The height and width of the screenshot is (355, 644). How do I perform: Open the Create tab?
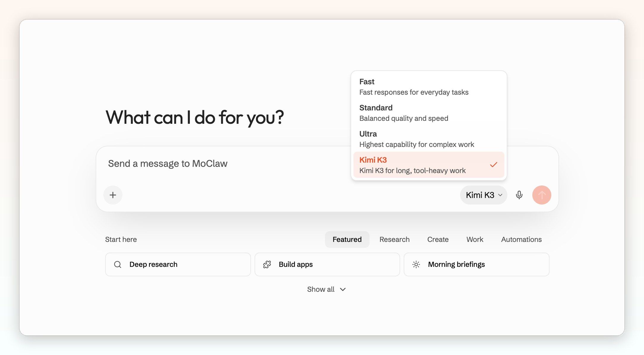pyautogui.click(x=438, y=240)
